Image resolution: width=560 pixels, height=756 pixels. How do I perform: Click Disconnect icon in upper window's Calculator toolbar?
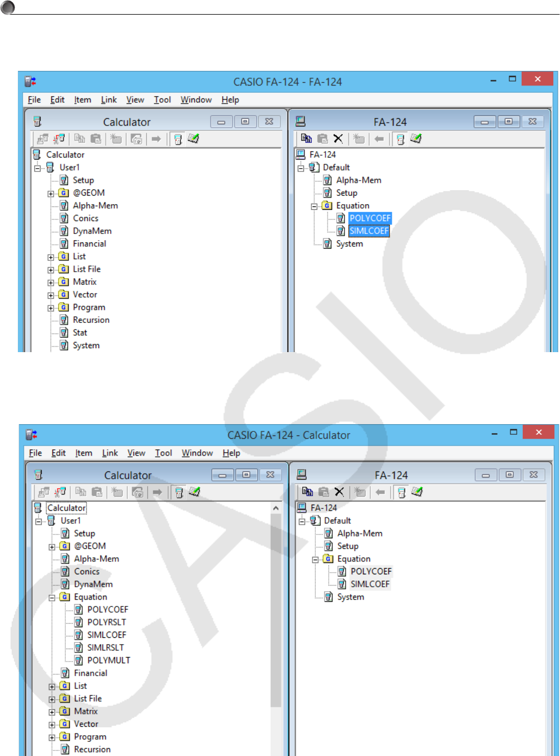pyautogui.click(x=60, y=138)
